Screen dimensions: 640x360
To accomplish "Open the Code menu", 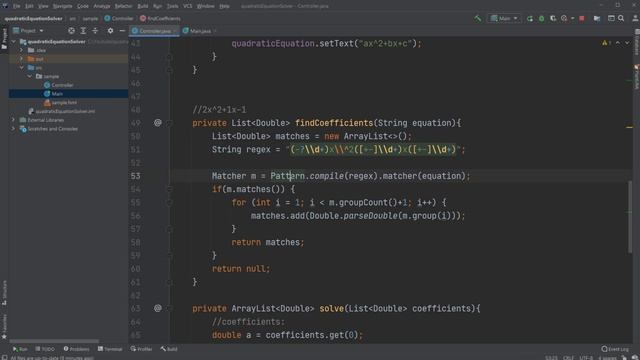I will coord(82,6).
